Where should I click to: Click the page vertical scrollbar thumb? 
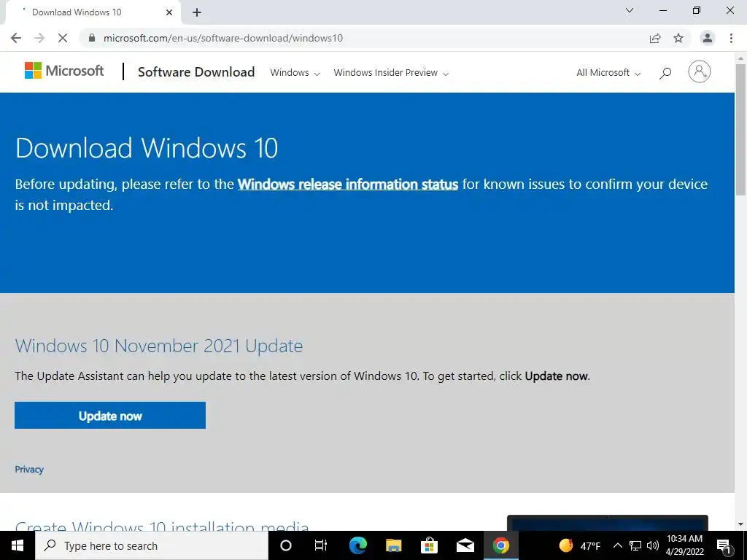coord(741,128)
